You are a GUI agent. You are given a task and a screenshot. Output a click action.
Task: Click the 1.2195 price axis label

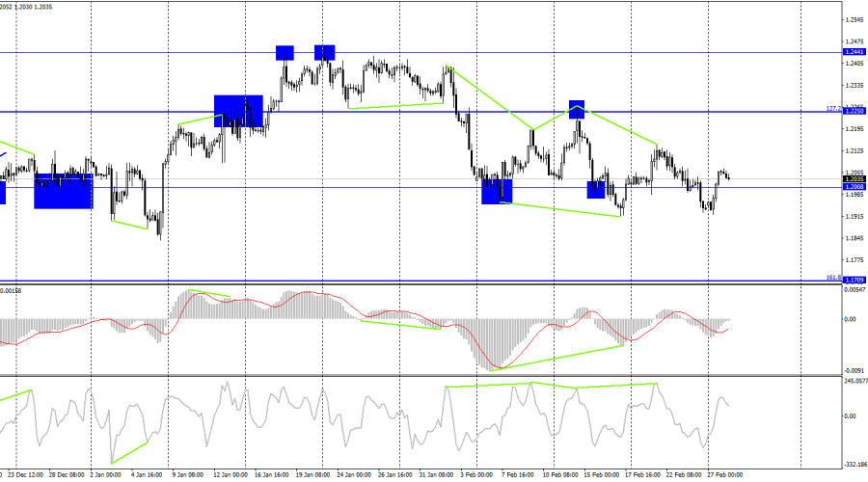854,129
